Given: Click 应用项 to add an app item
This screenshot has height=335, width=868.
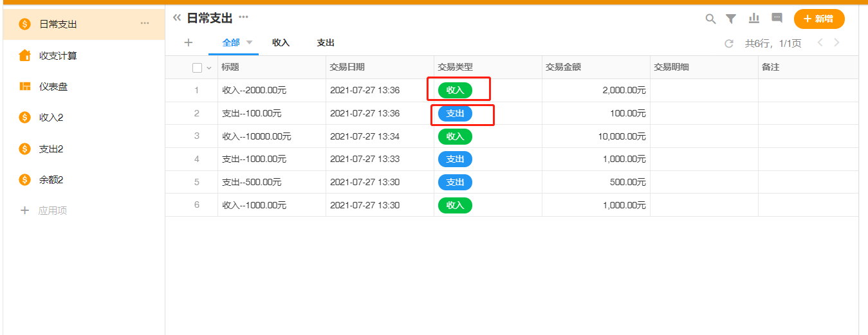Looking at the screenshot, I should point(52,210).
